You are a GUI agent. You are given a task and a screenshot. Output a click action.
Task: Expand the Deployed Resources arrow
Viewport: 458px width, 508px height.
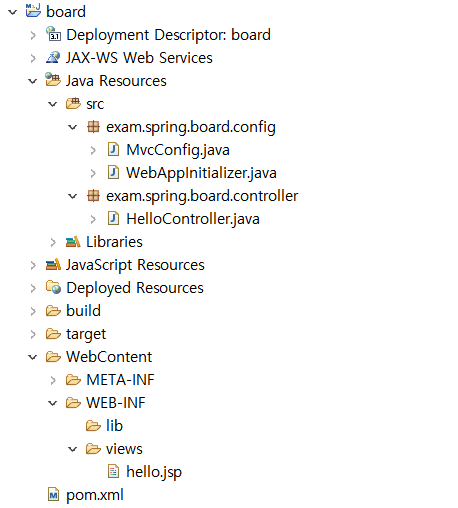coord(33,288)
